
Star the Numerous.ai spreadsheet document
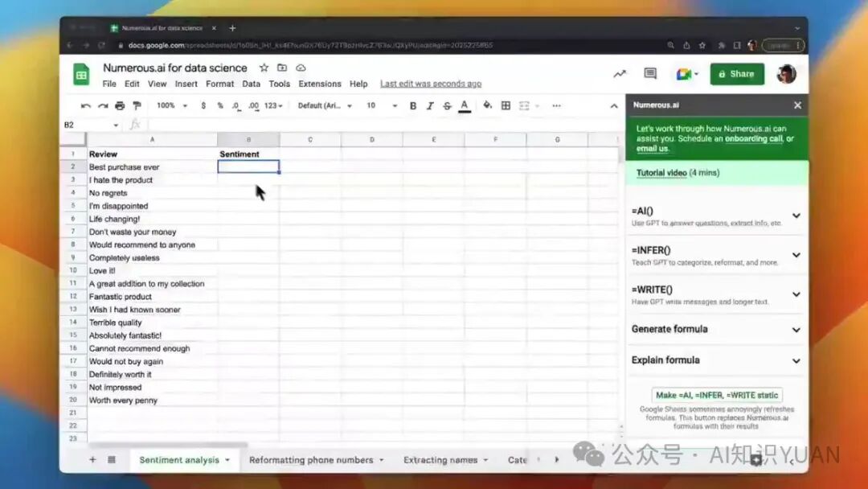264,68
